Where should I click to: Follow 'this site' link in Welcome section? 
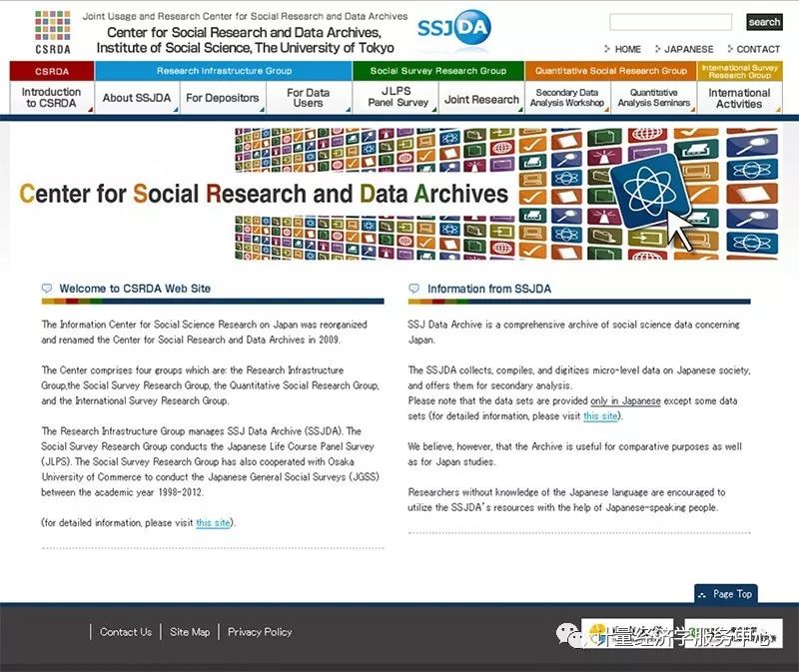coord(213,523)
